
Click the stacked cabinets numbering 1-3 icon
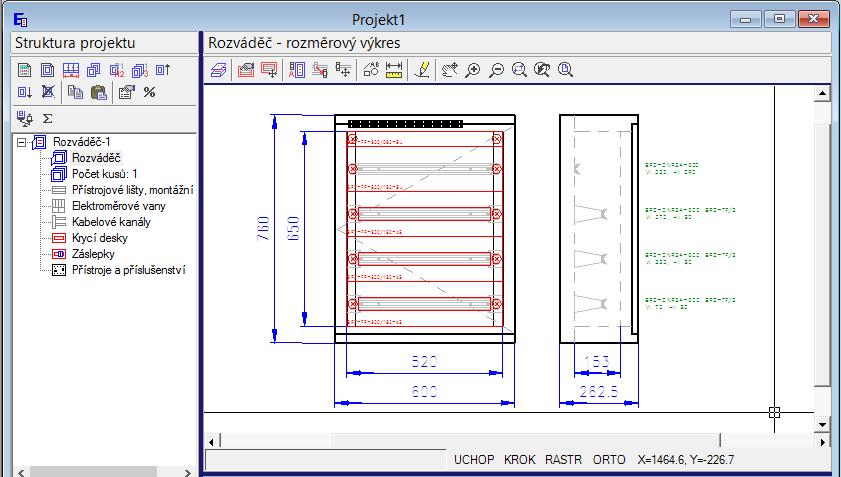tap(140, 70)
